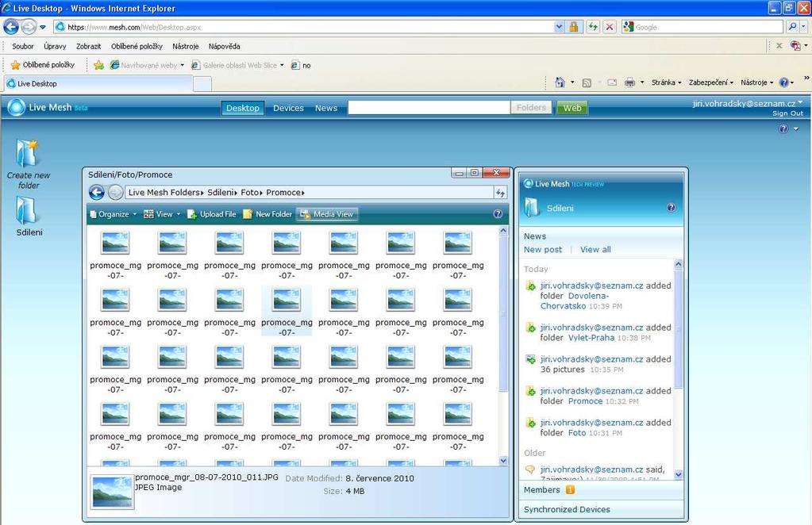Image resolution: width=812 pixels, height=525 pixels.
Task: Expand the Navrhované weby dropdown
Action: pos(183,65)
